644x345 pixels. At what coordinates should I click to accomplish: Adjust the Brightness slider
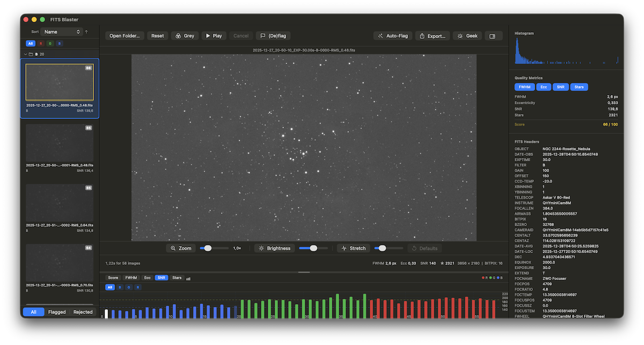314,248
